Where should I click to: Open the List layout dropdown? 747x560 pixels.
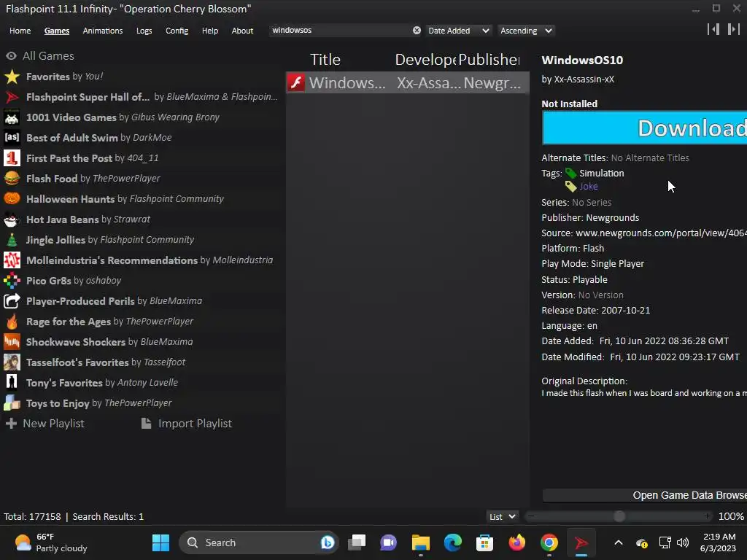point(502,517)
